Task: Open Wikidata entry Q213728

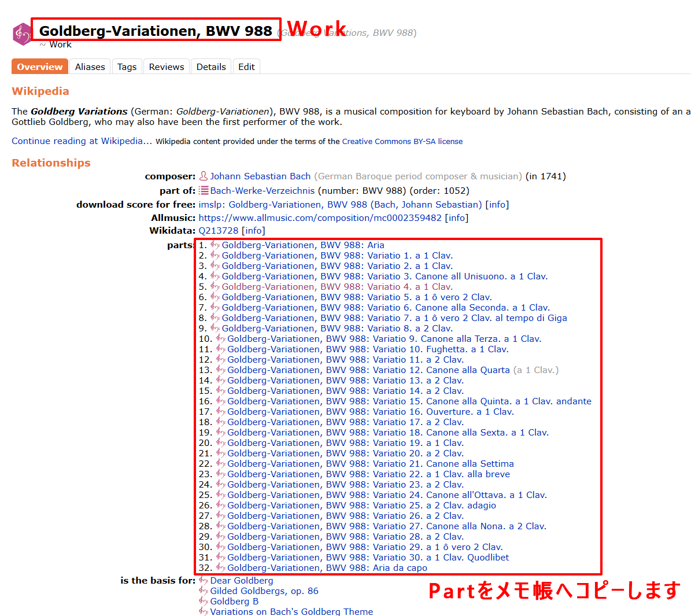Action: click(x=219, y=231)
